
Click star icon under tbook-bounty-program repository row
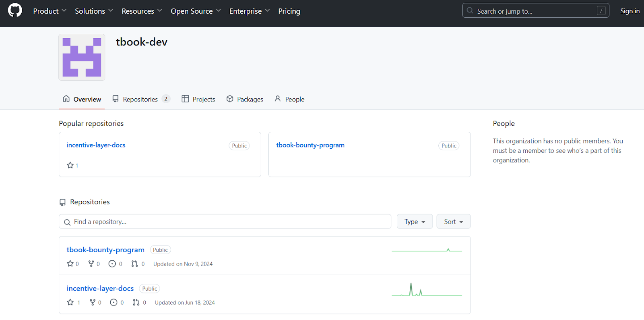(70, 264)
